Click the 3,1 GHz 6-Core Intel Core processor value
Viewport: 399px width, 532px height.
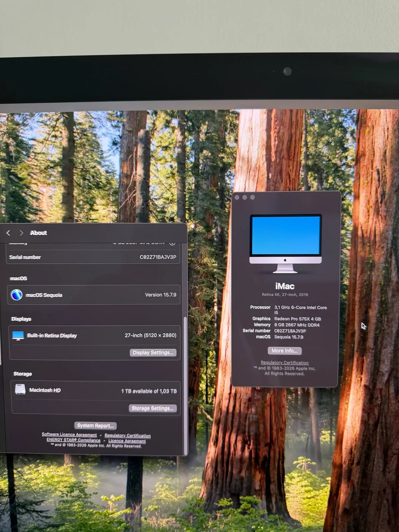(301, 310)
